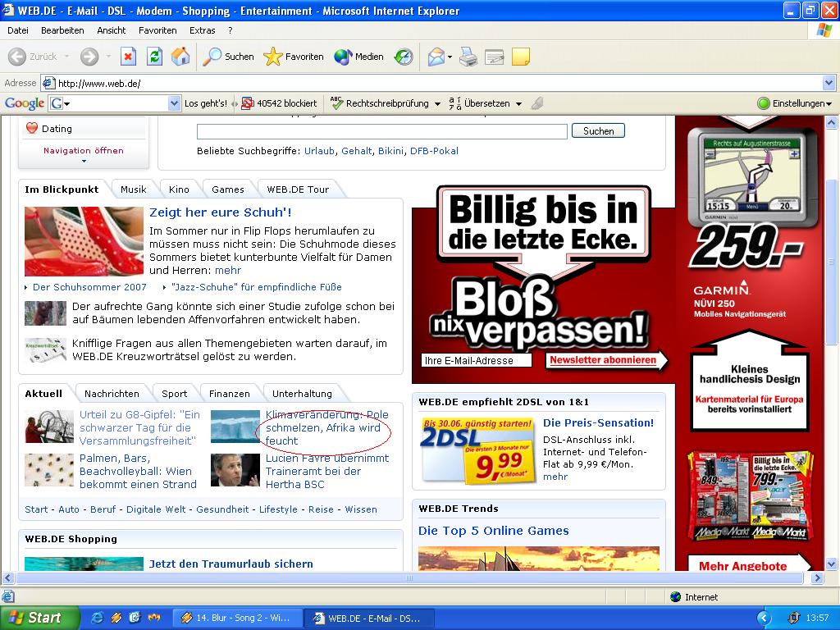Click the Forward arrow icon
Viewport: 840px width, 630px height.
(89, 57)
